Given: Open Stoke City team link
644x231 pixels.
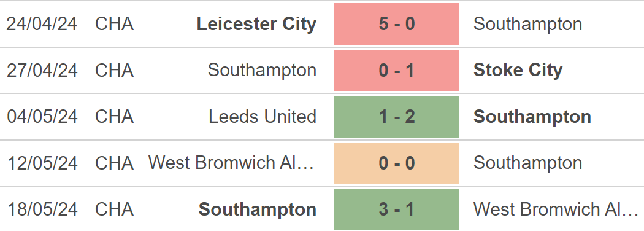Looking at the screenshot, I should coord(518,71).
